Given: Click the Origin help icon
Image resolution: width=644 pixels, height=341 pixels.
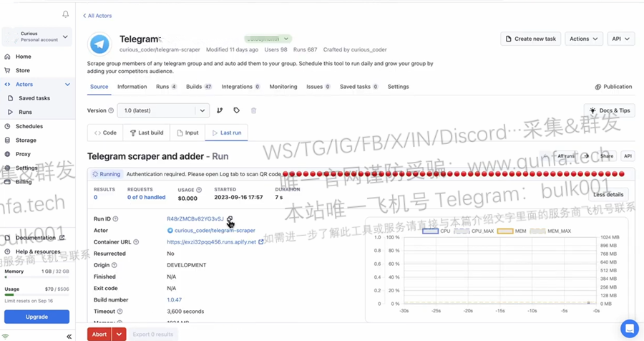Looking at the screenshot, I should click(114, 265).
